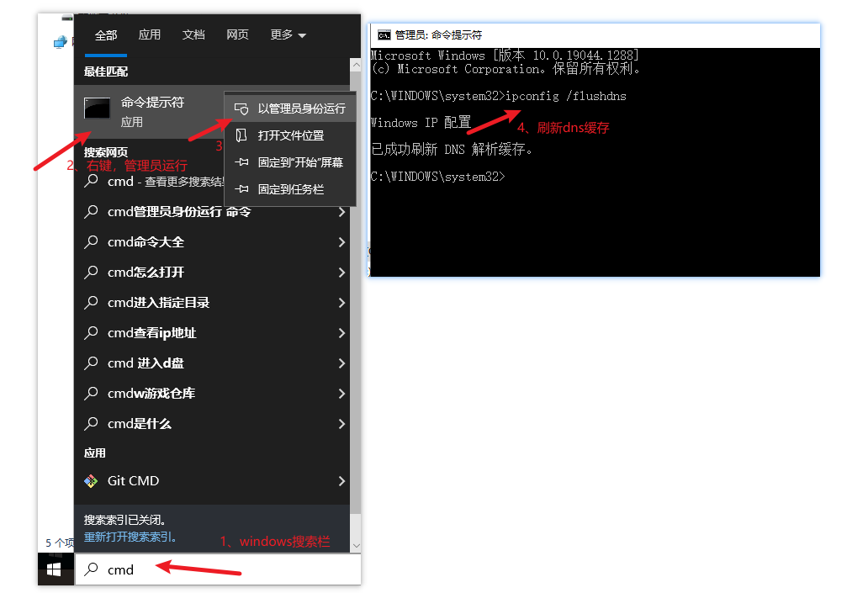Click the 重新打开搜索索引 link
This screenshot has width=868, height=593.
tap(130, 537)
